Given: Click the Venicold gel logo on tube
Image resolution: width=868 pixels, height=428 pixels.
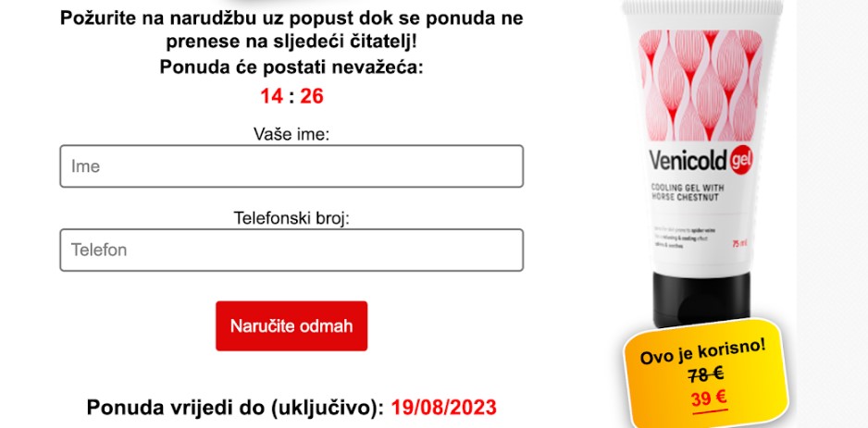Looking at the screenshot, I should point(701,160).
